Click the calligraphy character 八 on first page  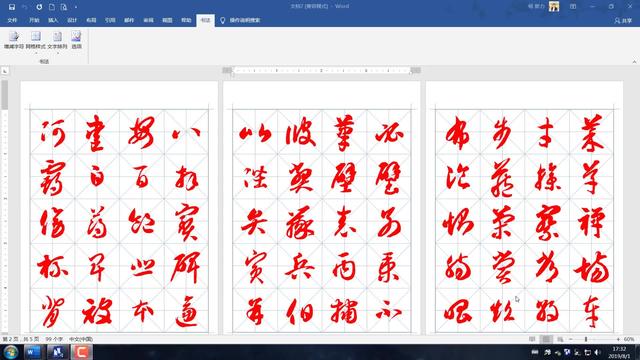click(186, 133)
